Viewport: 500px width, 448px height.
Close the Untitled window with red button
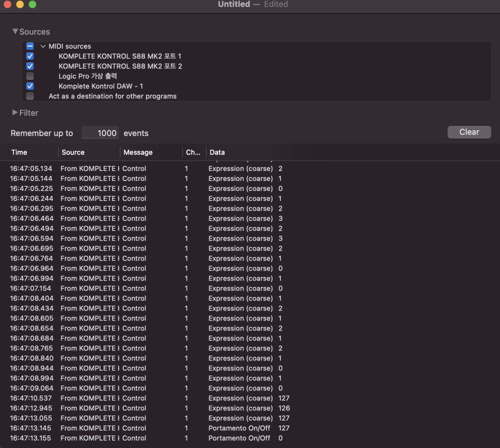pos(7,4)
